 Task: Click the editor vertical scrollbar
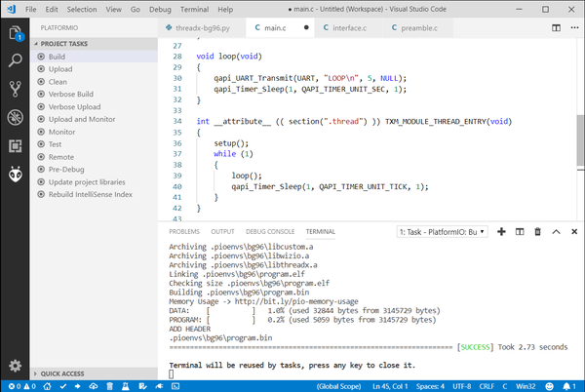(580, 139)
